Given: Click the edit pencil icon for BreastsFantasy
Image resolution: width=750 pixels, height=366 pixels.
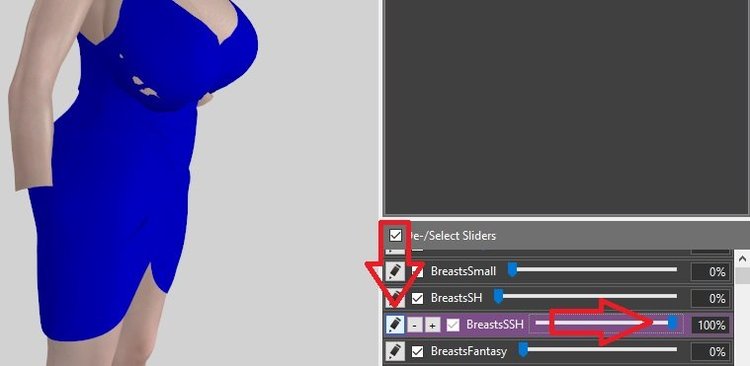Looking at the screenshot, I should point(395,352).
